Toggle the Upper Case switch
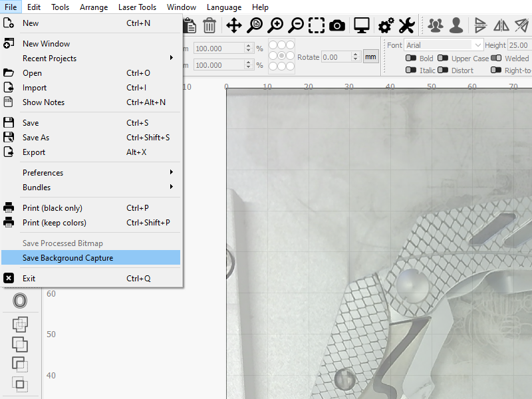 tap(442, 59)
